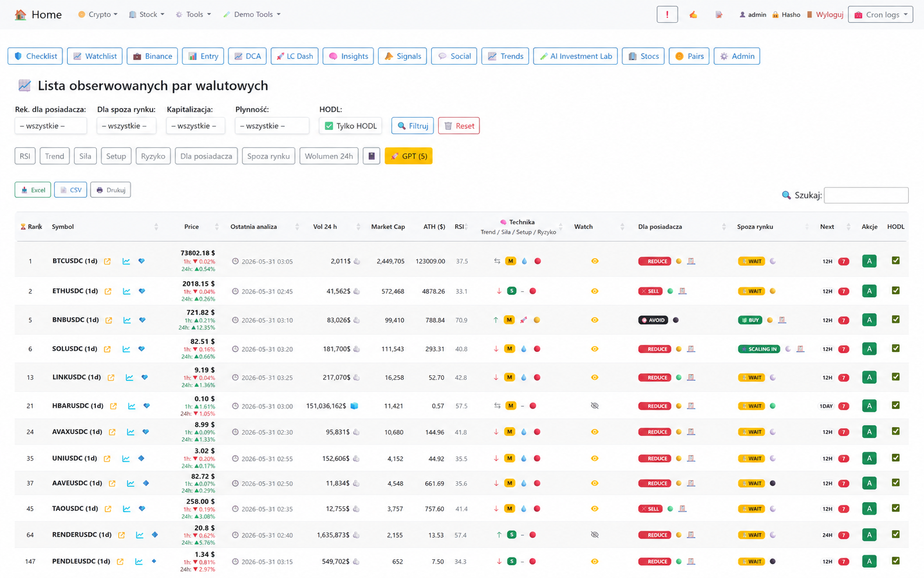The image size is (924, 578).
Task: Open chart icon for PENDLEUSDC
Action: (139, 562)
